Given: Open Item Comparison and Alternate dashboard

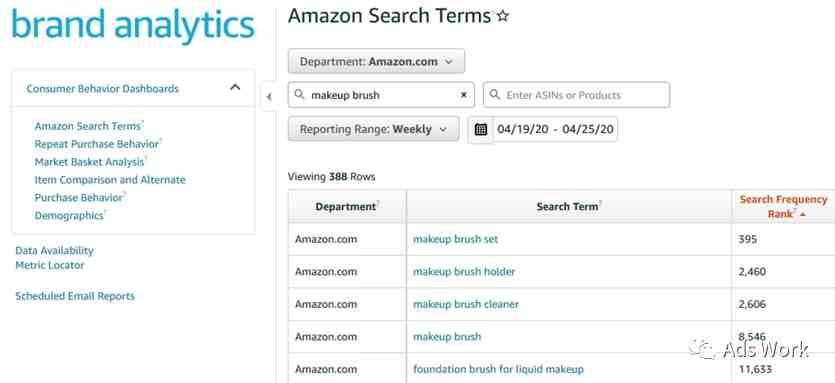Looking at the screenshot, I should (110, 180).
